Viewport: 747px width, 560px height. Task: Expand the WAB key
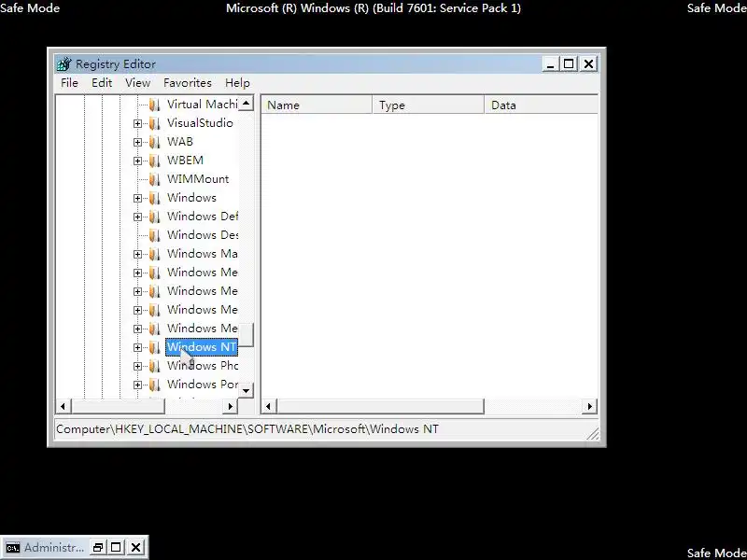tap(137, 142)
